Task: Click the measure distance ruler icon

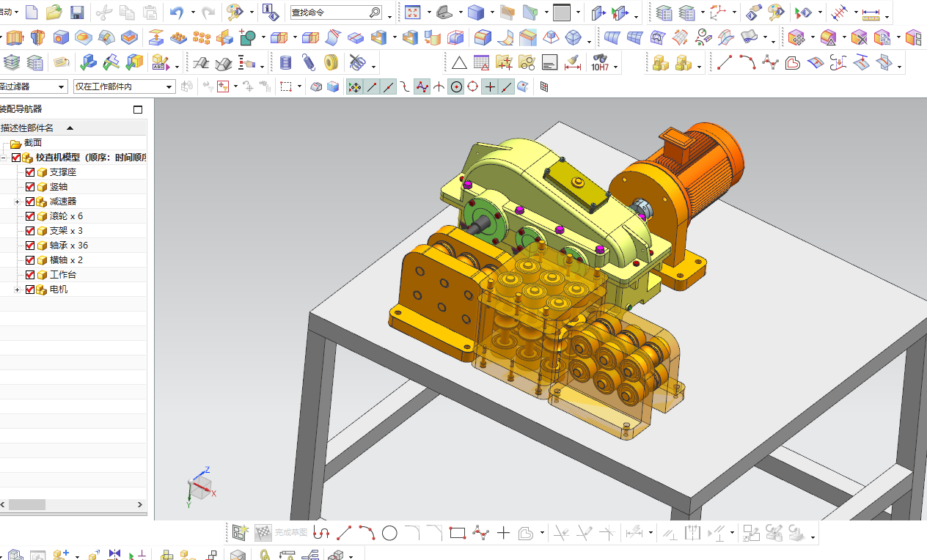Action: 871,13
